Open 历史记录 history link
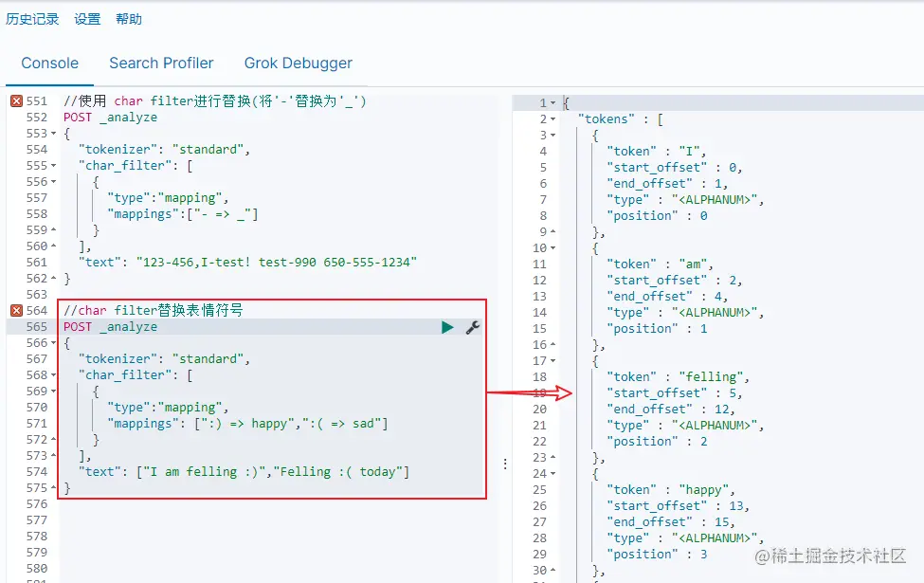This screenshot has height=583, width=924. [32, 19]
